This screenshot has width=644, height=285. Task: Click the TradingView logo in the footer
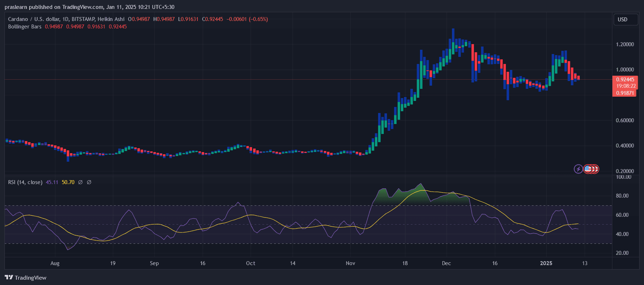coord(26,278)
